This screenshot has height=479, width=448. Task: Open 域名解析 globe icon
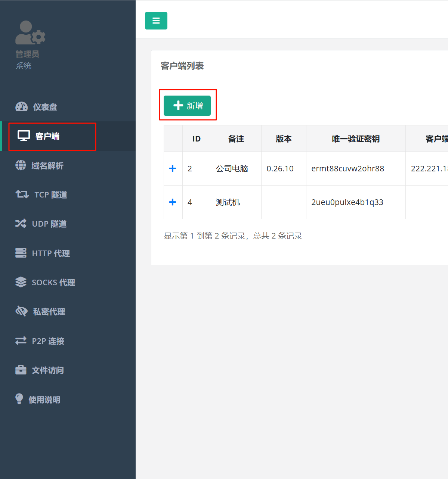pyautogui.click(x=21, y=165)
